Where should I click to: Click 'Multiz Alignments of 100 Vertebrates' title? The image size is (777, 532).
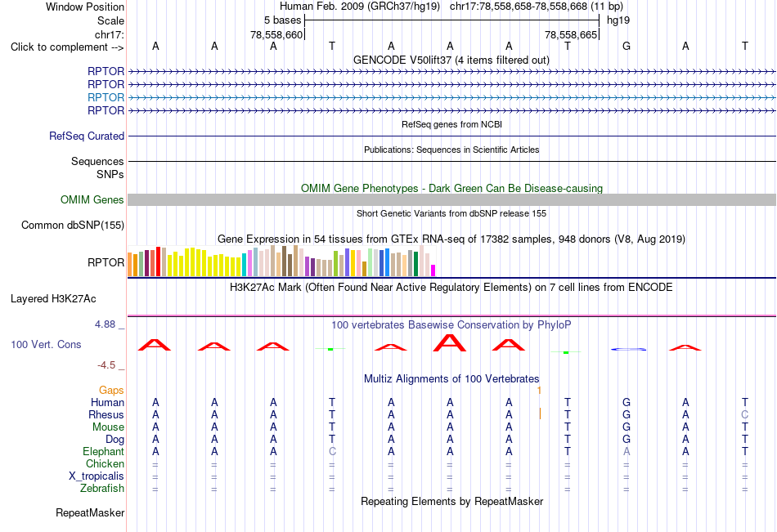(x=451, y=379)
